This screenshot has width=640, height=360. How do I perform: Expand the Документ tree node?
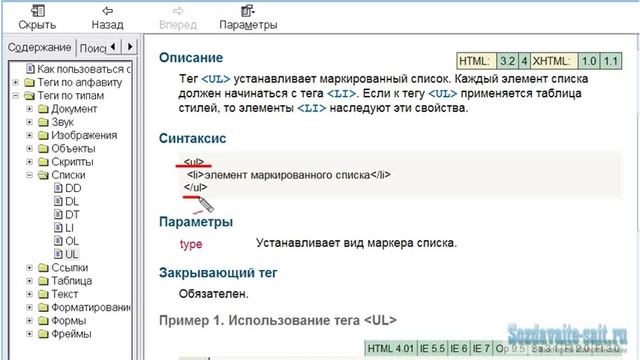(x=29, y=109)
